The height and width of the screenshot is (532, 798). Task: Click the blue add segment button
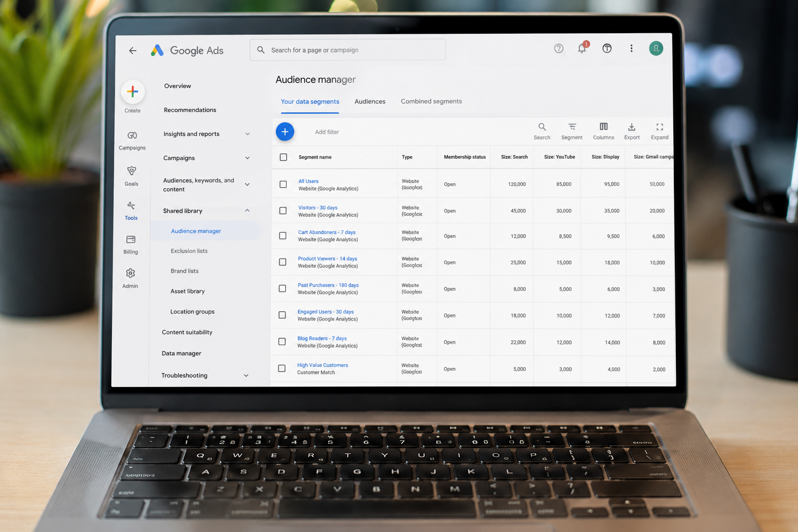285,132
